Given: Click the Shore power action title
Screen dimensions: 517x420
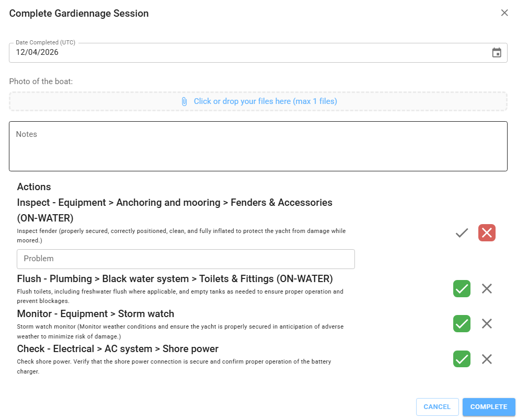Looking at the screenshot, I should (x=118, y=349).
